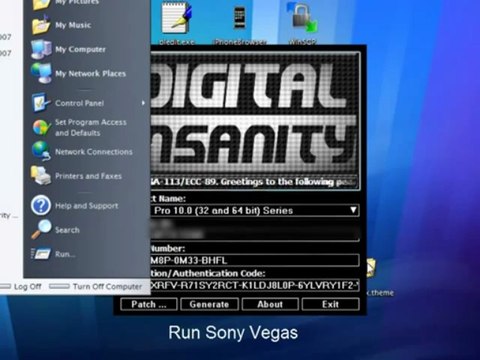Viewport: 480px width, 360px height.
Task: Click Control Panel text in Start menu
Action: [x=80, y=103]
